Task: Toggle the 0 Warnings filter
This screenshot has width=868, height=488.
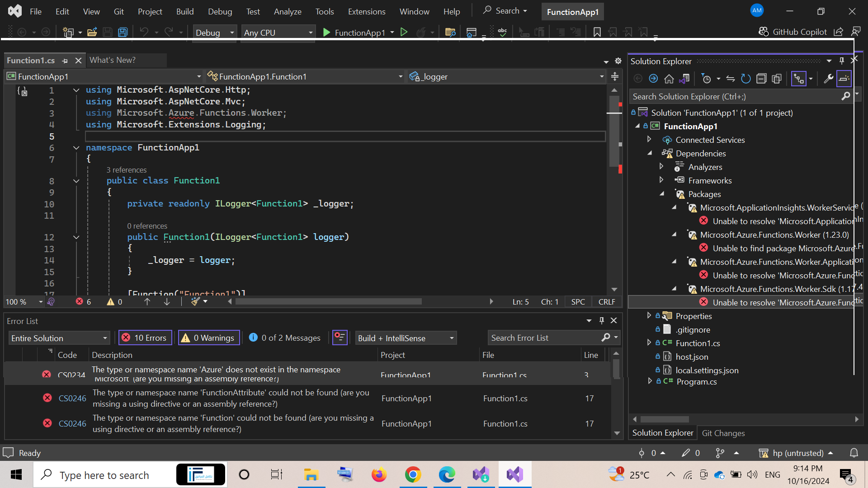Action: pyautogui.click(x=208, y=338)
